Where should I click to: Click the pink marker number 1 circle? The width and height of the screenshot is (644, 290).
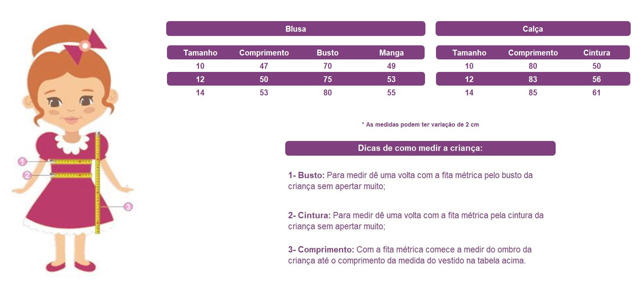pos(22,161)
